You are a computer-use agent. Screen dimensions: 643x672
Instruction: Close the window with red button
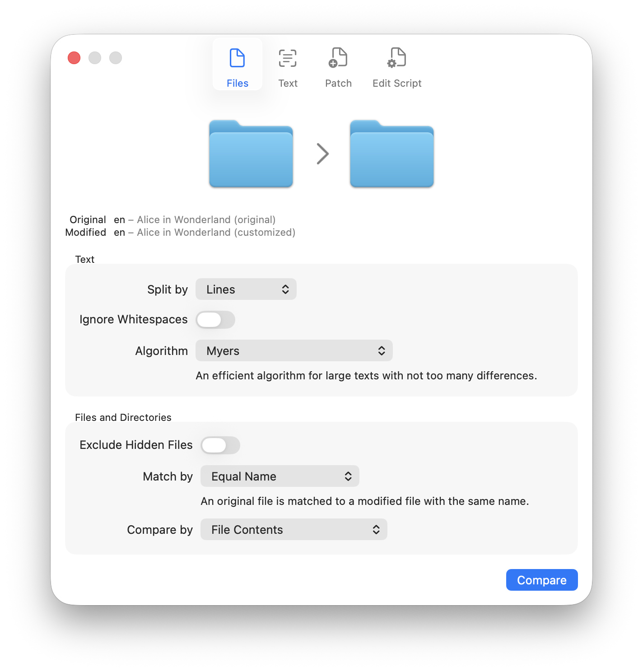tap(74, 58)
